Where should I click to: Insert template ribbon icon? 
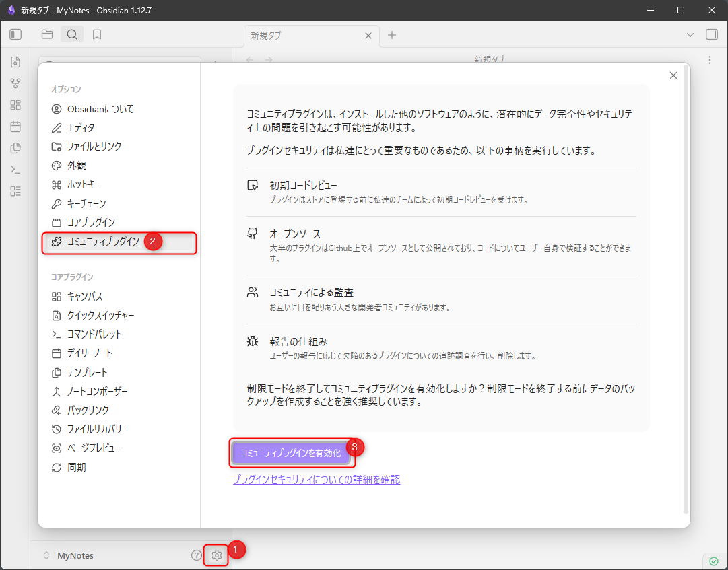pyautogui.click(x=15, y=148)
